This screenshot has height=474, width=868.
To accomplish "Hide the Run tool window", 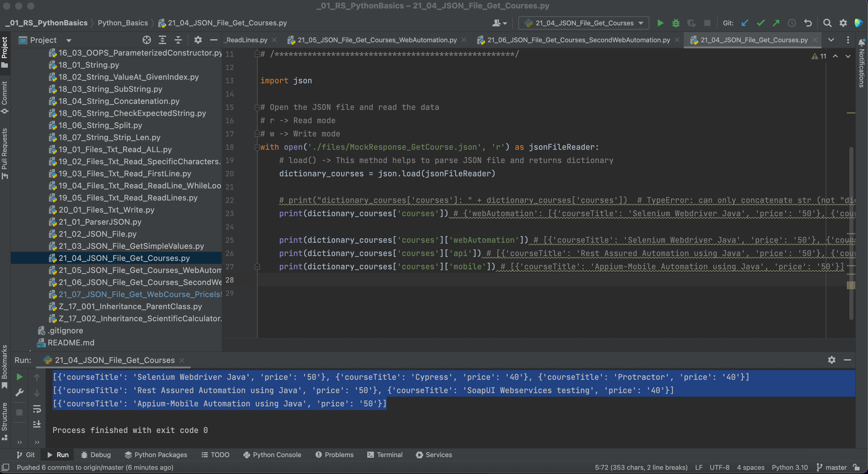I will (847, 360).
